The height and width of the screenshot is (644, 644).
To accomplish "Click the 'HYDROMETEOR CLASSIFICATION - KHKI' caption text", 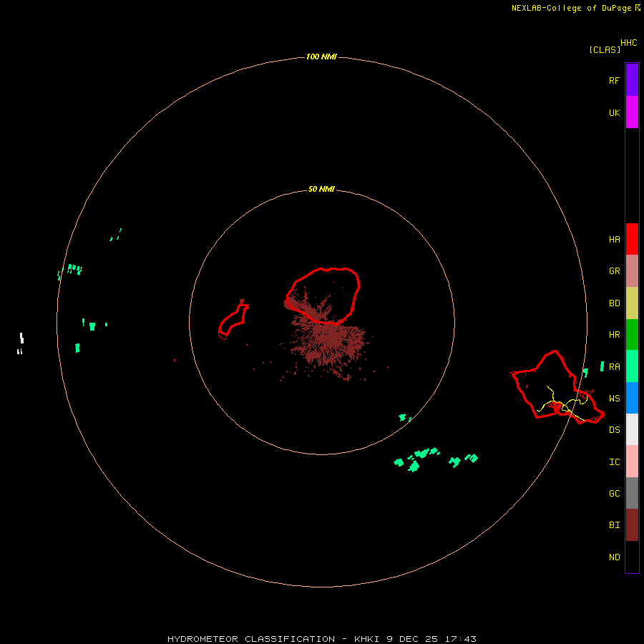I will tap(273, 639).
